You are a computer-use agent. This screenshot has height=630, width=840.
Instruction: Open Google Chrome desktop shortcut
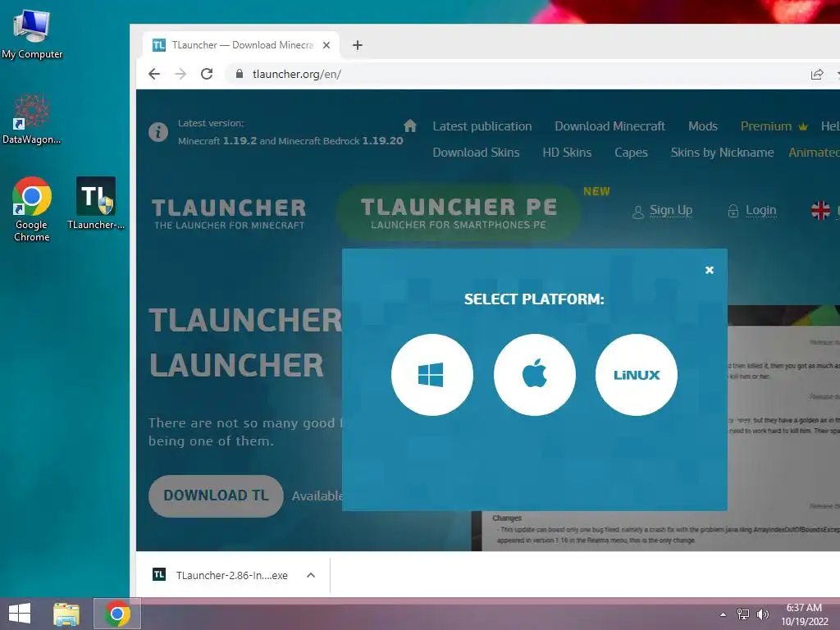32,209
